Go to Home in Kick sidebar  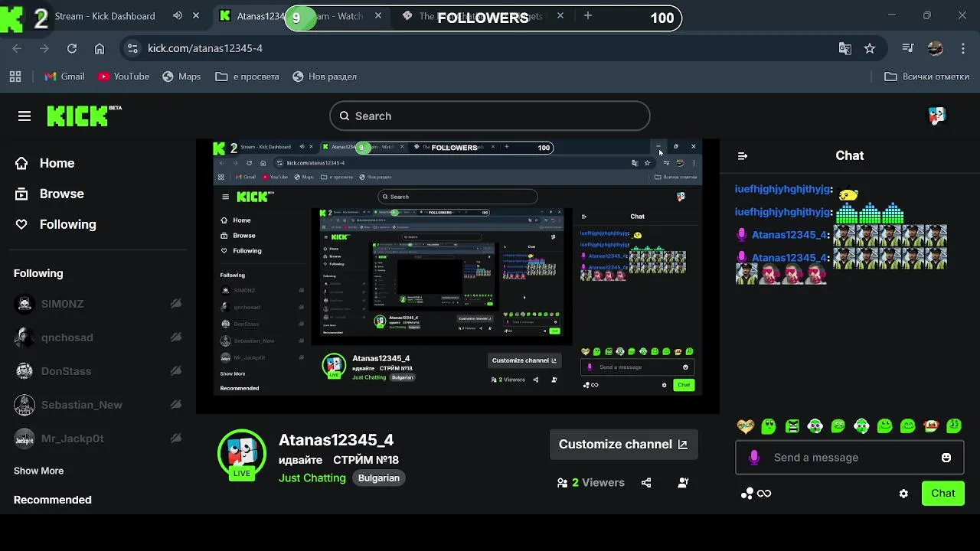pos(46,163)
